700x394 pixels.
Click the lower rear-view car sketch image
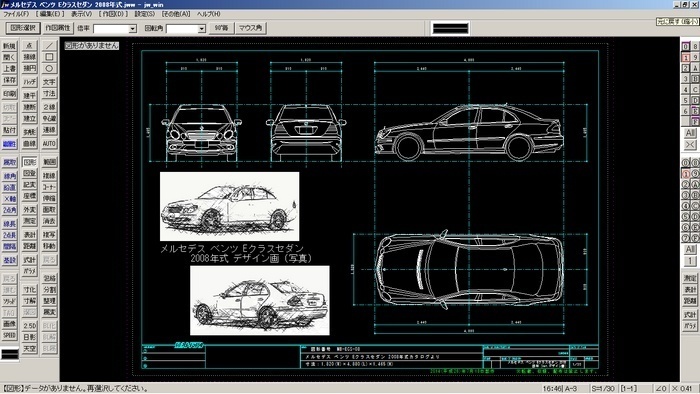(260, 300)
